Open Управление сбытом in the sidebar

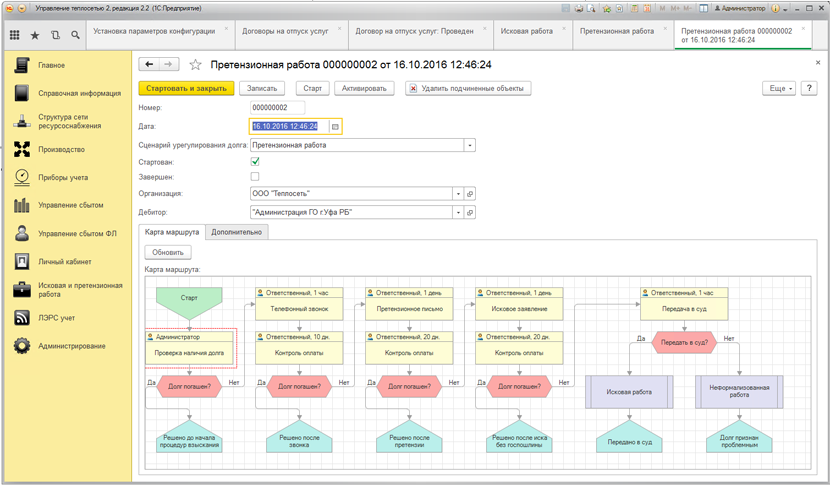pos(70,205)
